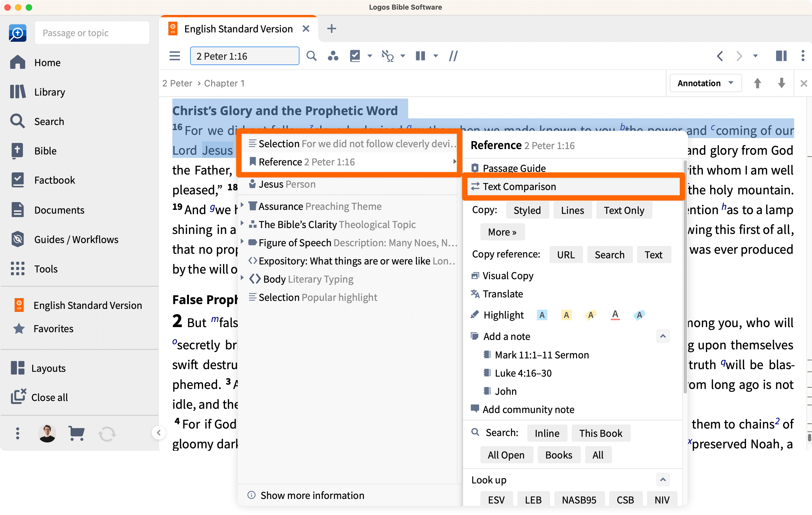Click the Styled copy button

point(527,210)
